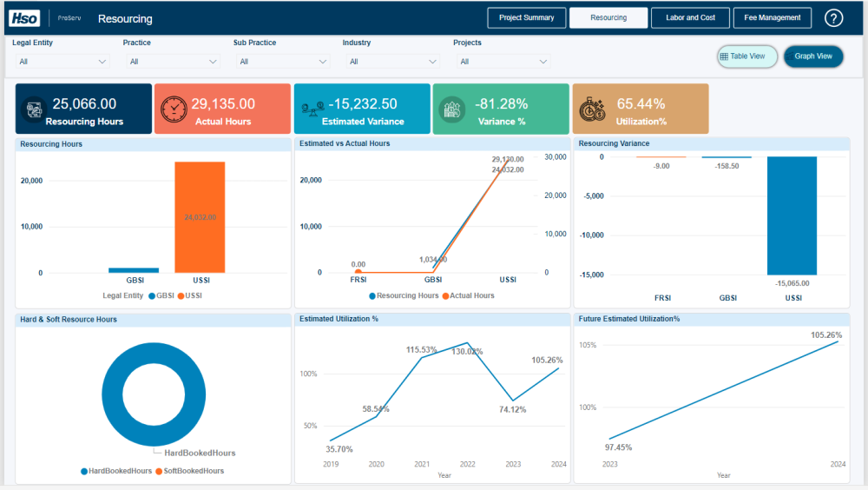Open the help question mark icon
868x490 pixels.
coord(833,18)
